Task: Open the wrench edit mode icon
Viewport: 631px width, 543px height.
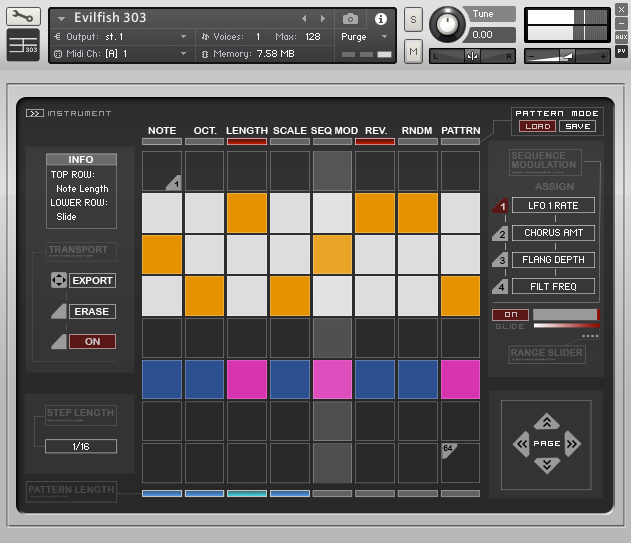Action: point(24,17)
